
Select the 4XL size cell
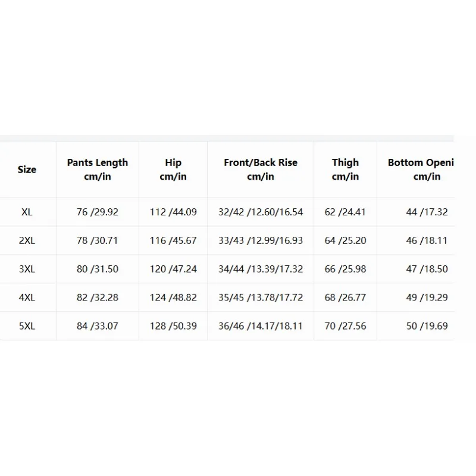point(27,297)
